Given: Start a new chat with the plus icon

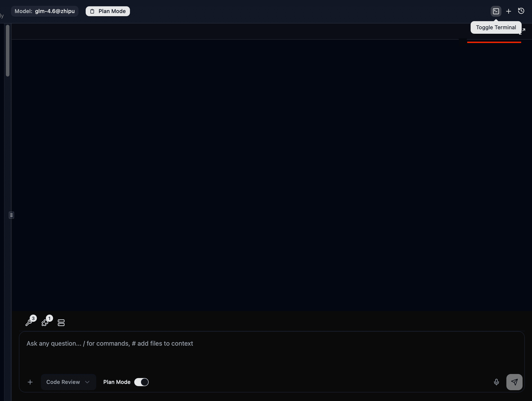Looking at the screenshot, I should tap(508, 11).
